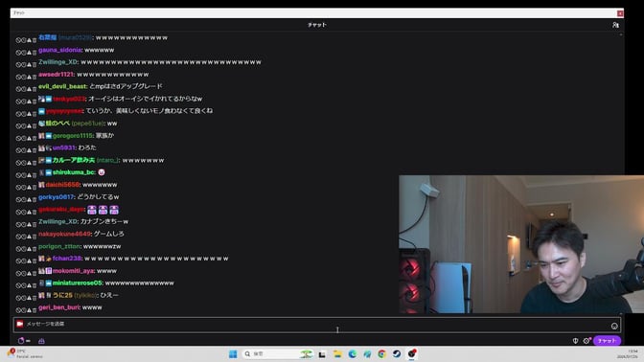This screenshot has width=644, height=362.
Task: Time out user fchan238 with the clock icon
Action: 23,261
